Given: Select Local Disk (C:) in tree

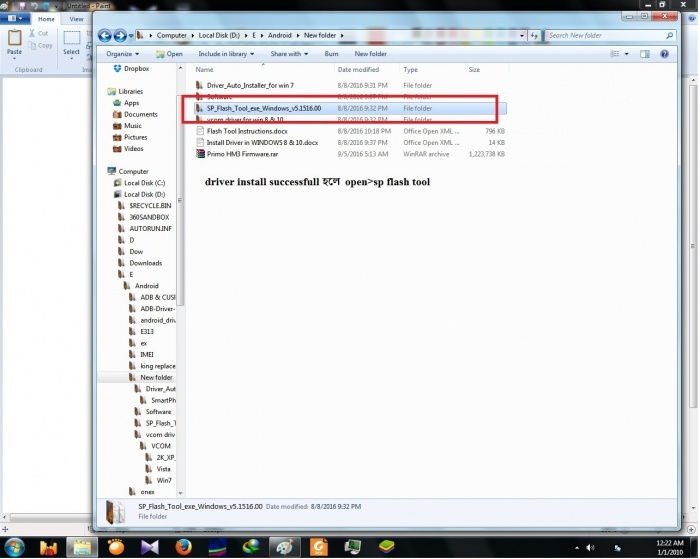Looking at the screenshot, I should pyautogui.click(x=140, y=183).
